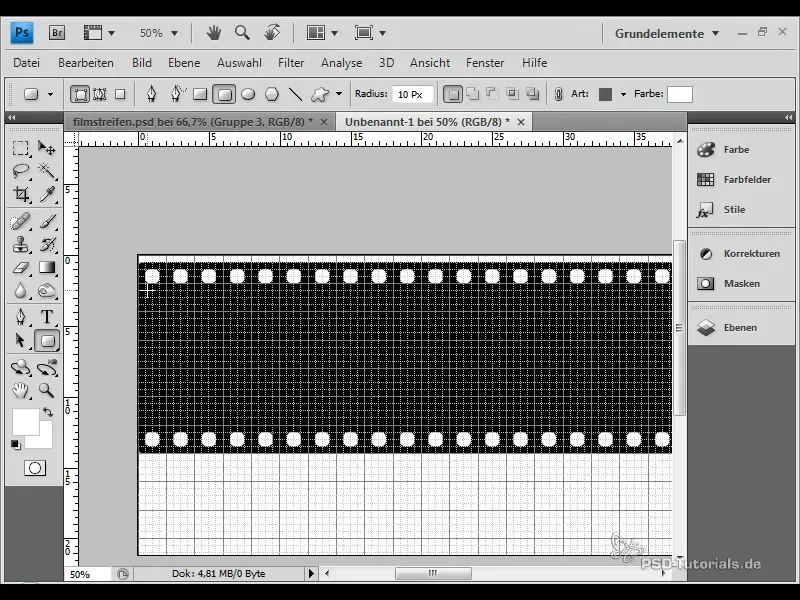Open the Ebenen panel
Screen dimensions: 800x600
pos(741,328)
